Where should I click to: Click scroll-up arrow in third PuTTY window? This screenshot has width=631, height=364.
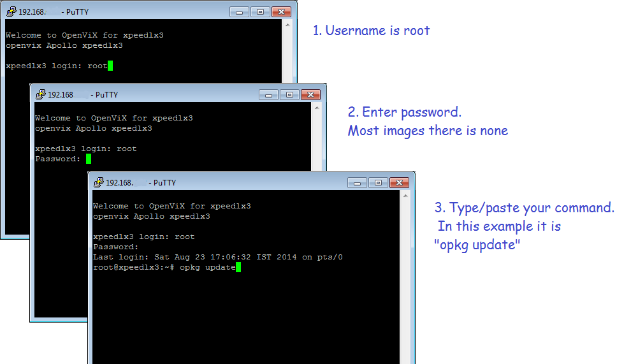405,196
